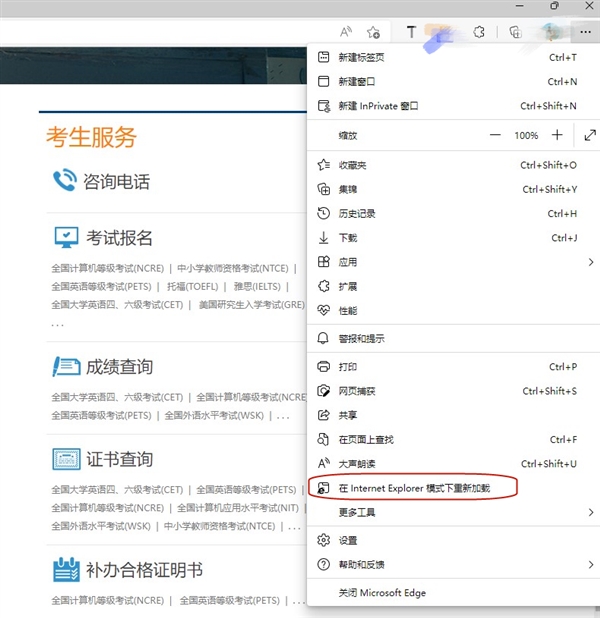Open 全国英语等级考试(PETS) link under 补办合格证明书

(x=230, y=601)
